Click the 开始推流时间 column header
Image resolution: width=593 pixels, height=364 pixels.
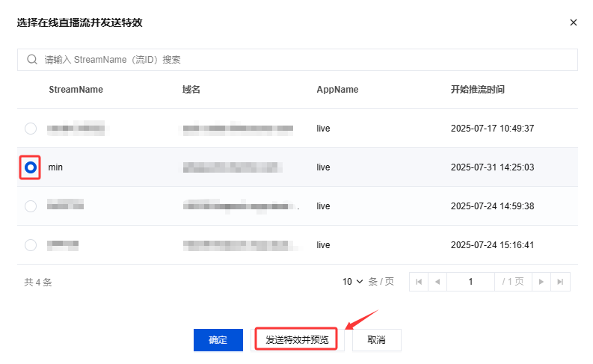tap(478, 90)
